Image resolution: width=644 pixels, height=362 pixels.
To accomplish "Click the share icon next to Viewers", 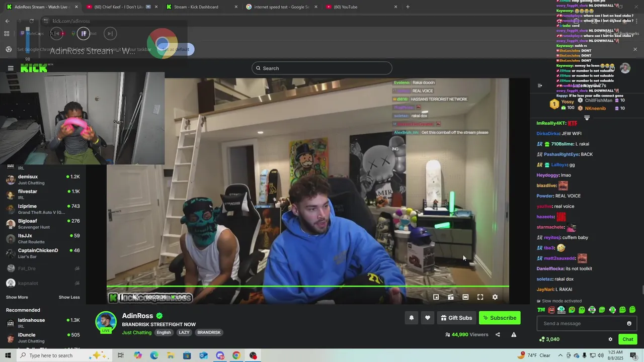I will (x=498, y=334).
